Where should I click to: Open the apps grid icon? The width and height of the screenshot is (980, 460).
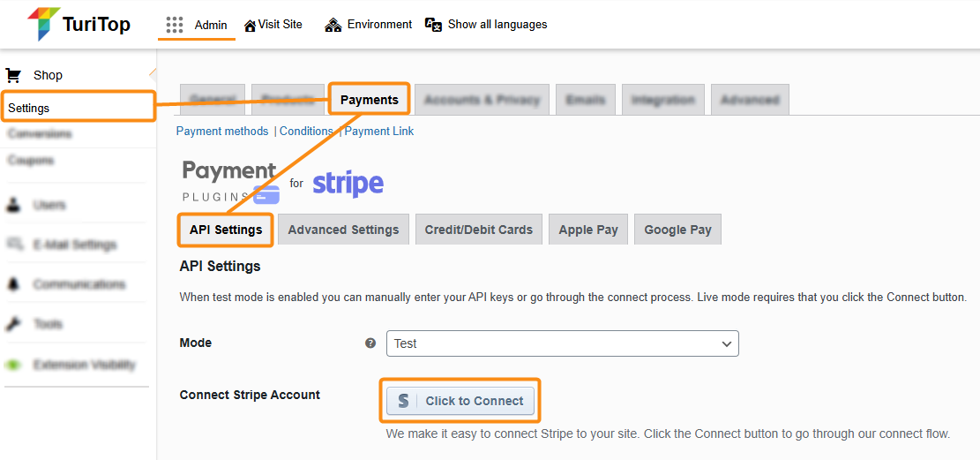coord(175,25)
